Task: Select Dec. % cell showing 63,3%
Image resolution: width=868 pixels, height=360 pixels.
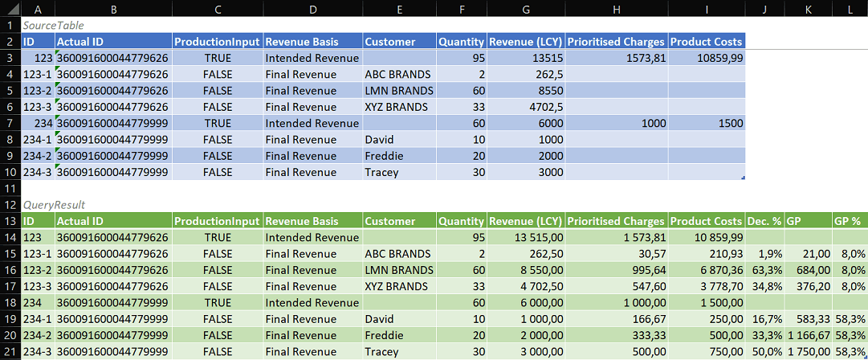Action: click(x=765, y=270)
